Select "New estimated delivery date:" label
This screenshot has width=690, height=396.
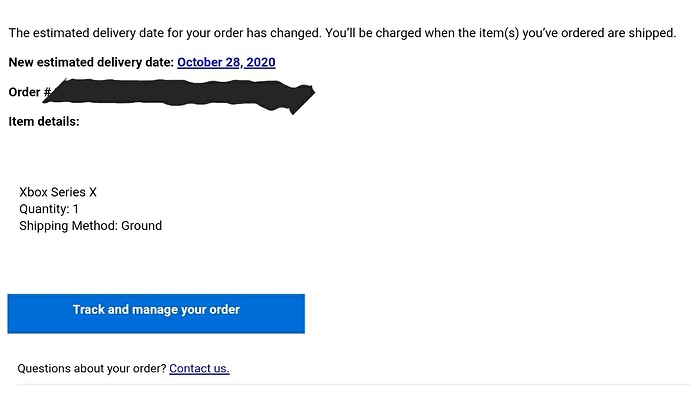tap(91, 62)
